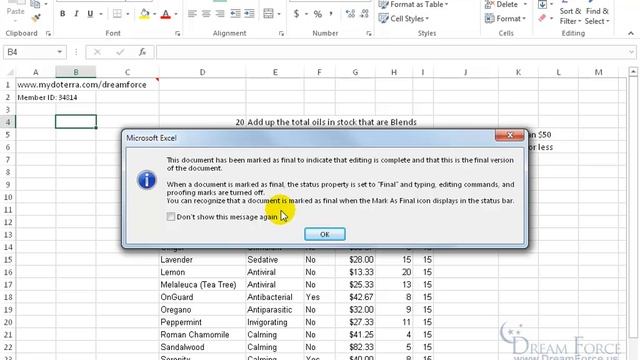640x360 pixels.
Task: Center text horizontally in Alignment group
Action: click(206, 14)
